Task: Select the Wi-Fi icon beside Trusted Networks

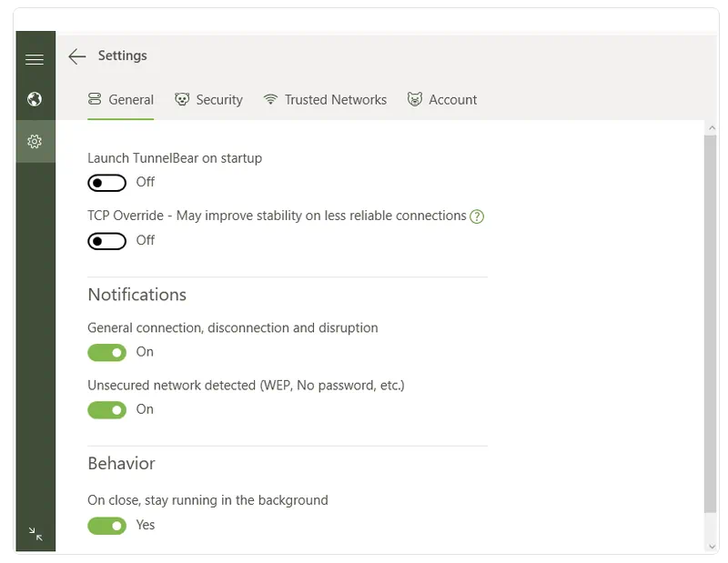Action: click(x=270, y=99)
